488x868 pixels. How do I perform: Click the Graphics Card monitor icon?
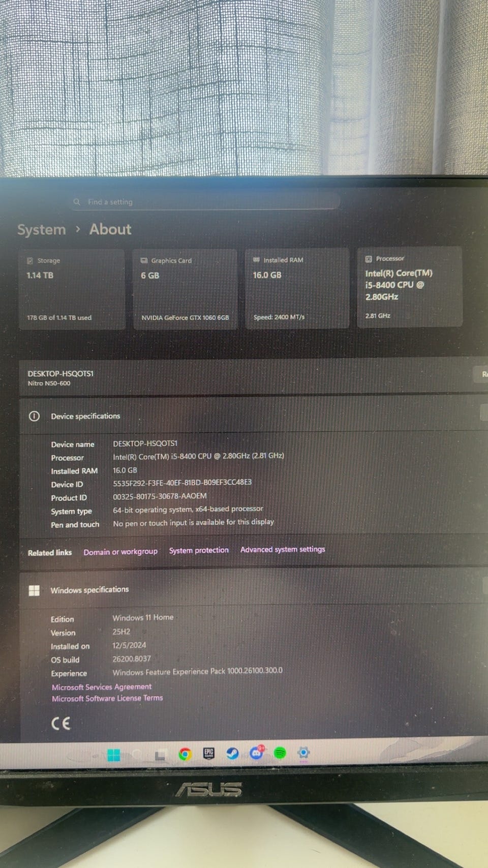point(144,260)
